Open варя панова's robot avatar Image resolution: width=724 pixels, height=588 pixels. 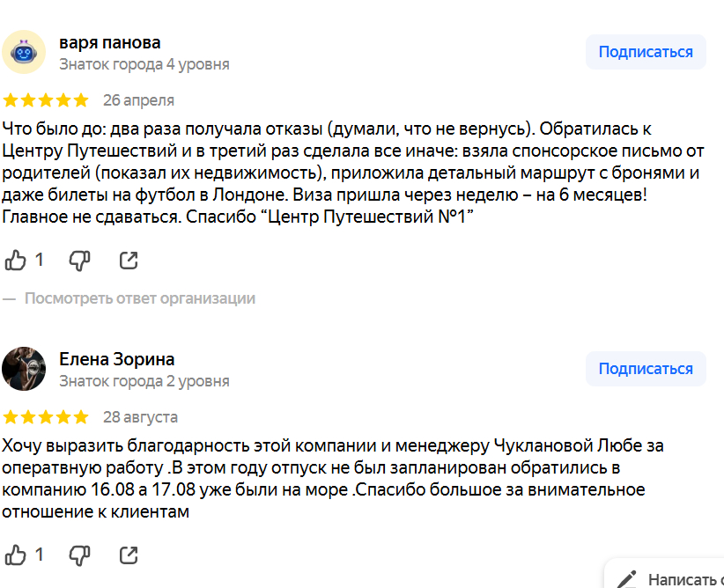[25, 53]
